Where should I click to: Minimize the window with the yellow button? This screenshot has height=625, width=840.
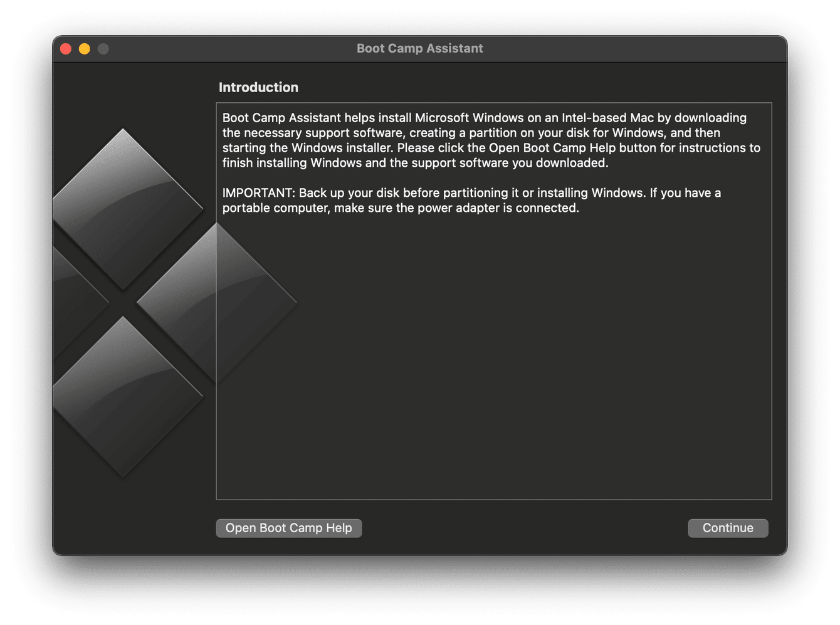tap(85, 49)
